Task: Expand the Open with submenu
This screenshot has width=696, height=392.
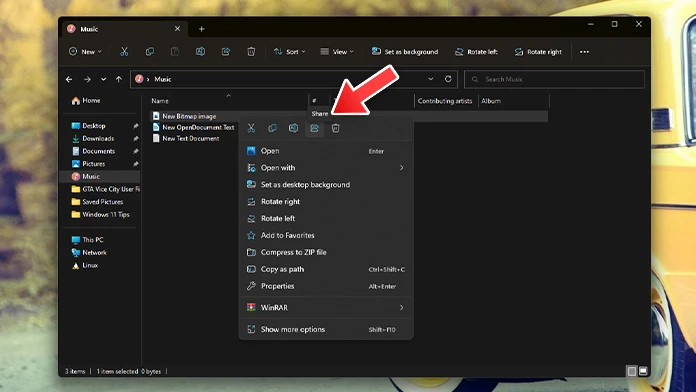Action: tap(401, 168)
